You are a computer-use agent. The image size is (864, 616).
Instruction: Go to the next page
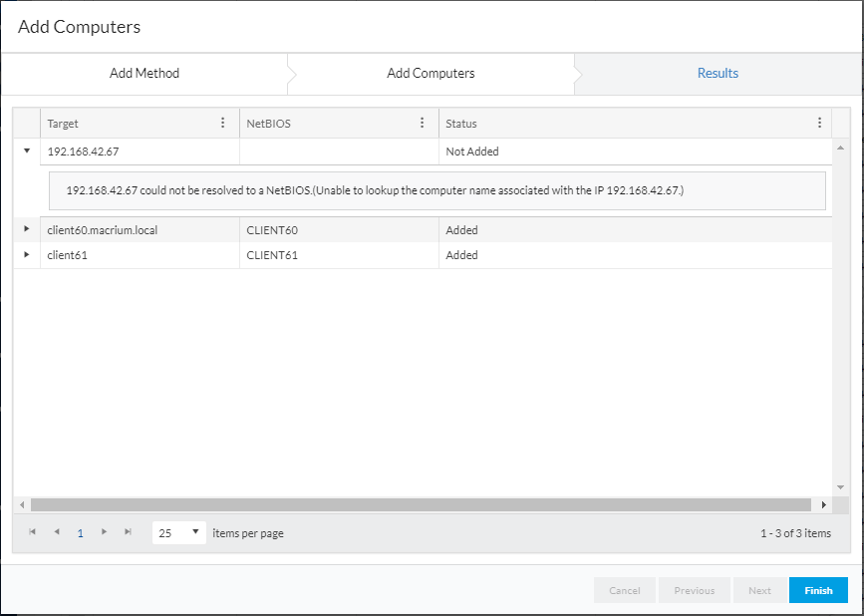pyautogui.click(x=104, y=531)
